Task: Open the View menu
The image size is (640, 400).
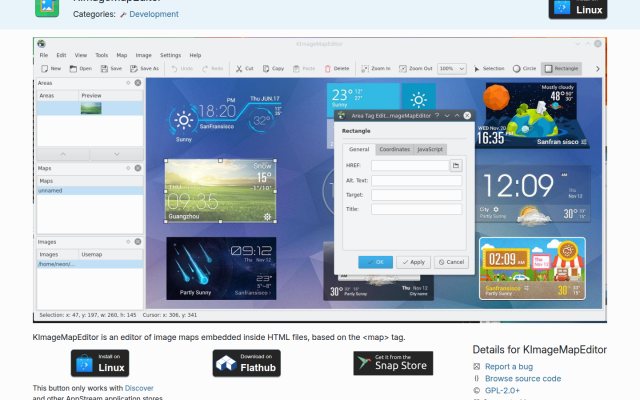Action: [x=80, y=55]
